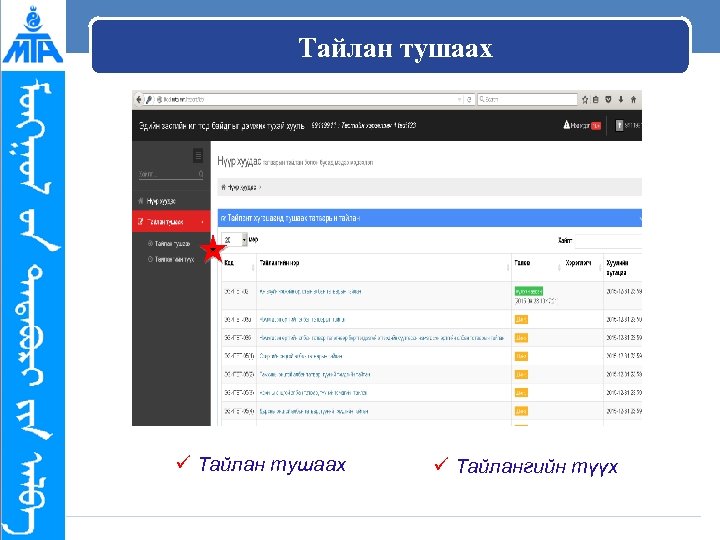Image resolution: width=720 pixels, height=540 pixels.
Task: Click the italic slide caption Тайлан тушаах
Action: pyautogui.click(x=272, y=465)
